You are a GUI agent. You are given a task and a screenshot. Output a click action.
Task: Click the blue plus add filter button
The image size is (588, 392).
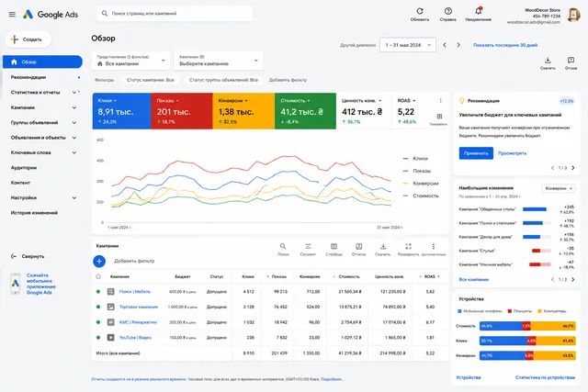(x=99, y=262)
